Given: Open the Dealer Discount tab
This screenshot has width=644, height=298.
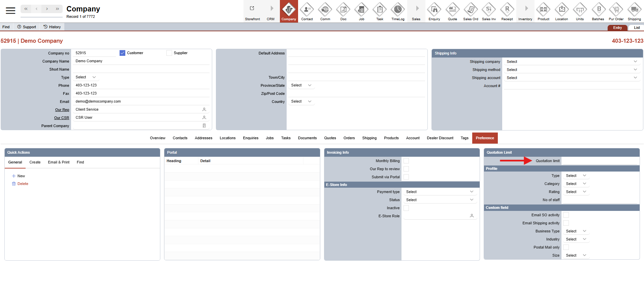Looking at the screenshot, I should pyautogui.click(x=440, y=138).
